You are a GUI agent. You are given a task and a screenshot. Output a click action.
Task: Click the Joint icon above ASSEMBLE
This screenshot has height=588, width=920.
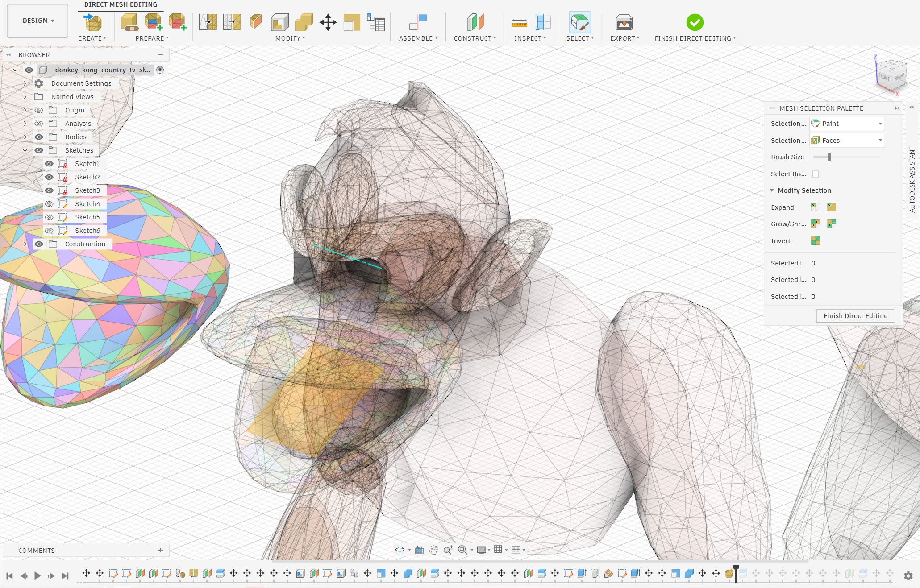418,22
